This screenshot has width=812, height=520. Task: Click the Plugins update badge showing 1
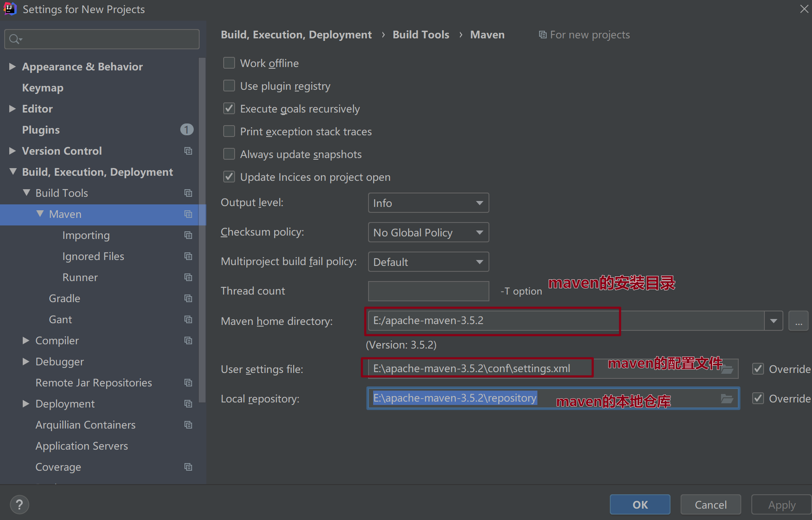pyautogui.click(x=187, y=129)
